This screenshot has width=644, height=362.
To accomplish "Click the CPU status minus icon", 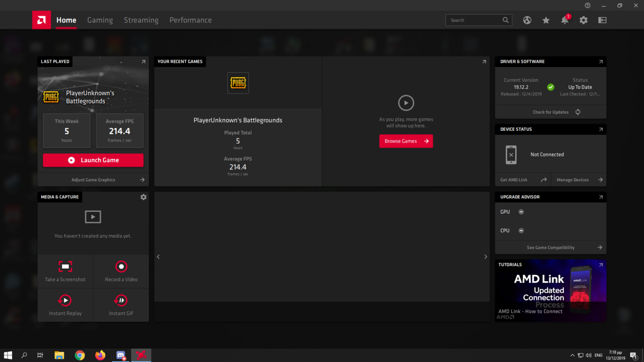I will pos(521,230).
